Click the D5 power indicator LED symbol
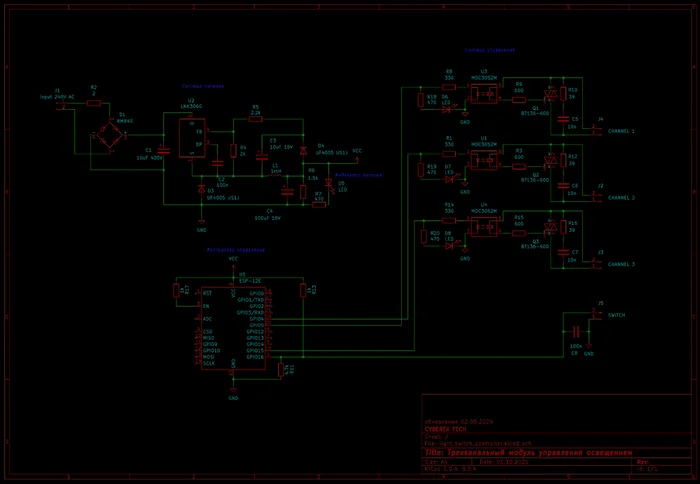The height and width of the screenshot is (484, 700). click(x=329, y=183)
